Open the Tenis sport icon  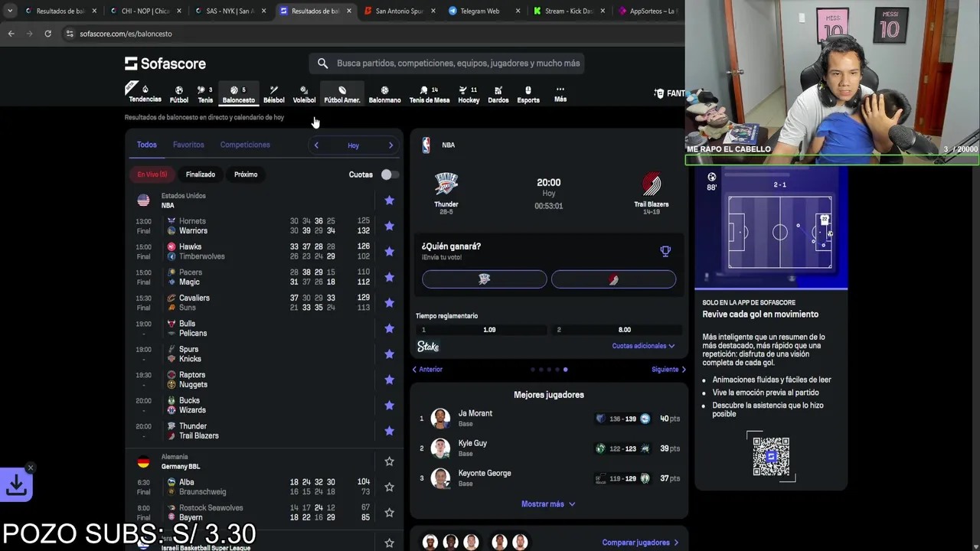pyautogui.click(x=205, y=94)
